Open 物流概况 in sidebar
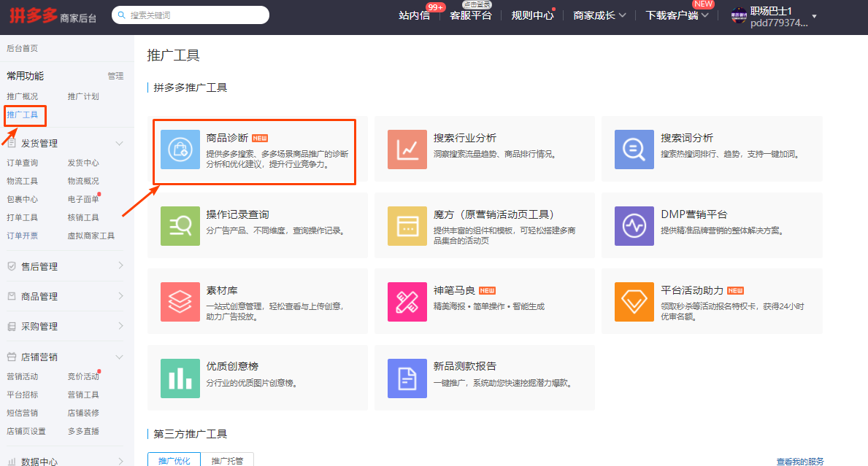The height and width of the screenshot is (466, 868). click(83, 181)
